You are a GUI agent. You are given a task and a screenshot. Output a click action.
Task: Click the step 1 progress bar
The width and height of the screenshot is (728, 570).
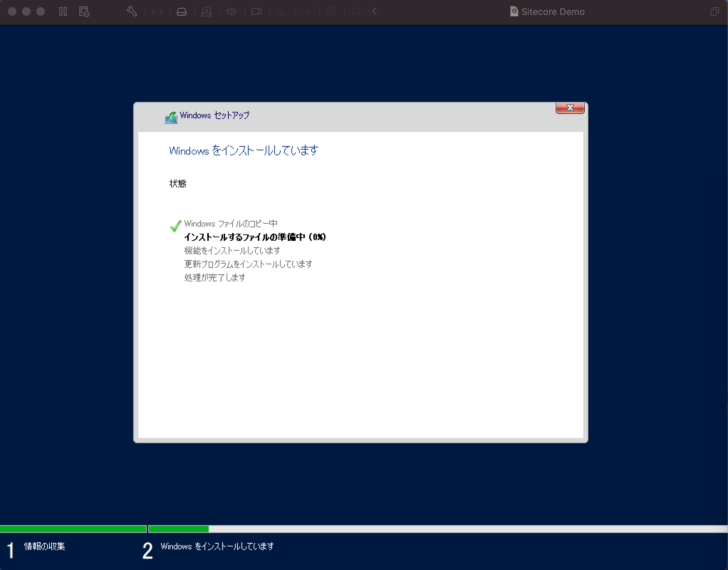click(73, 529)
